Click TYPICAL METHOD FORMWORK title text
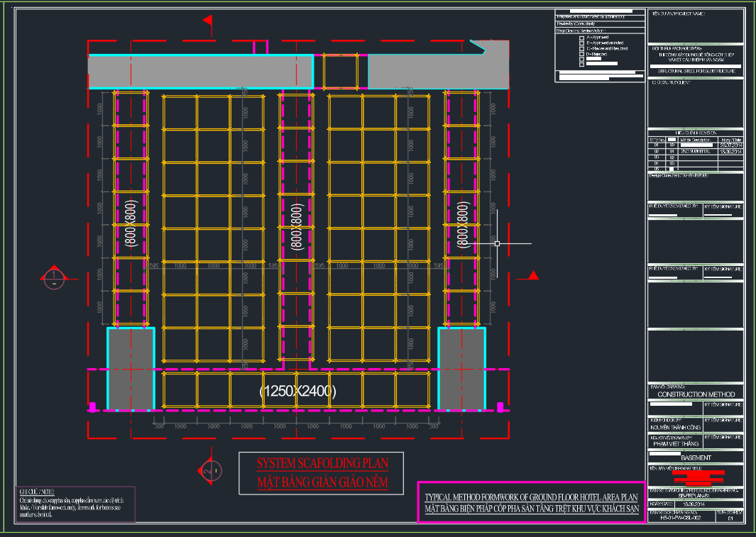The image size is (756, 537). pos(531,498)
